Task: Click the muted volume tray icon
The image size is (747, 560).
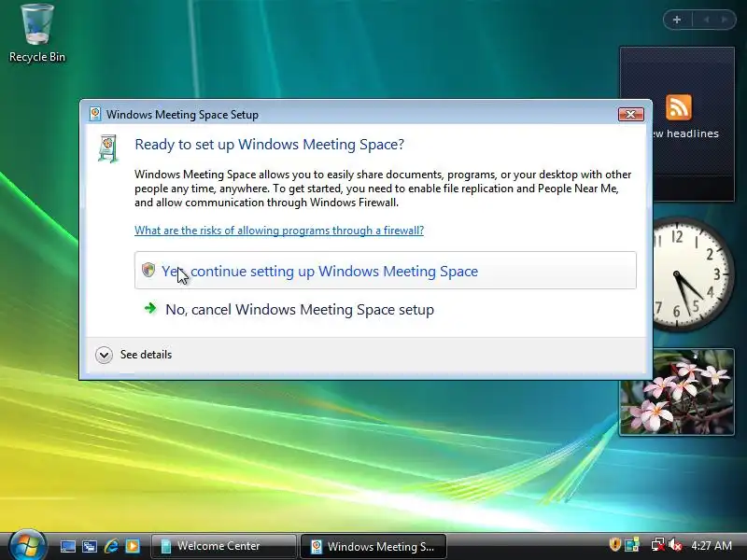Action: [674, 545]
